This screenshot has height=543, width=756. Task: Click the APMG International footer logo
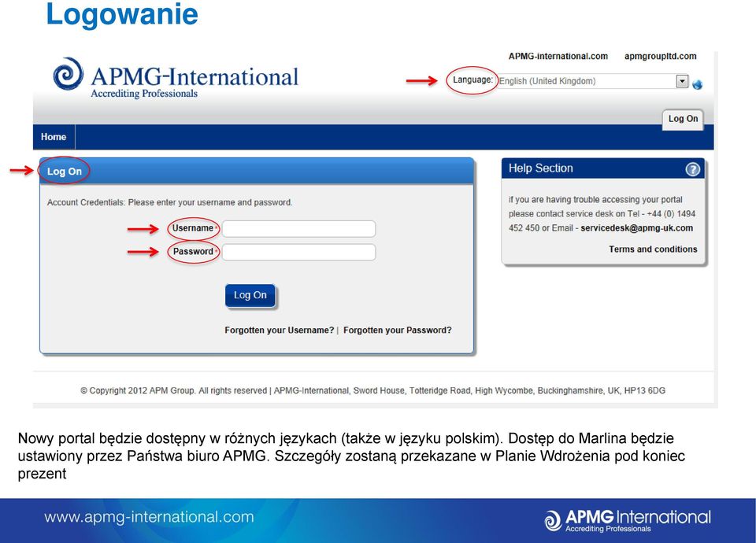click(x=628, y=520)
